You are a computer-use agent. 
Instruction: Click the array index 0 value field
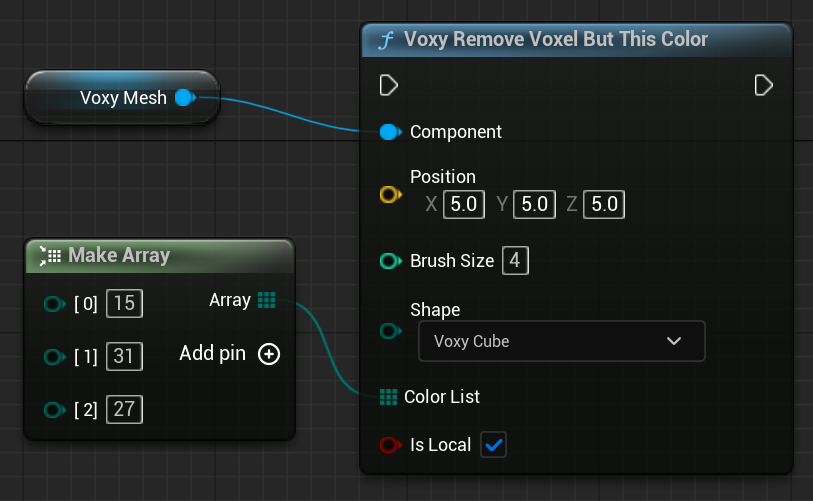point(124,303)
